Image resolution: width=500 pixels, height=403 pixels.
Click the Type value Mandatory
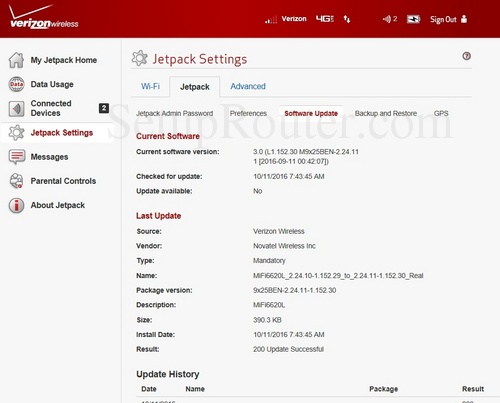tap(269, 261)
